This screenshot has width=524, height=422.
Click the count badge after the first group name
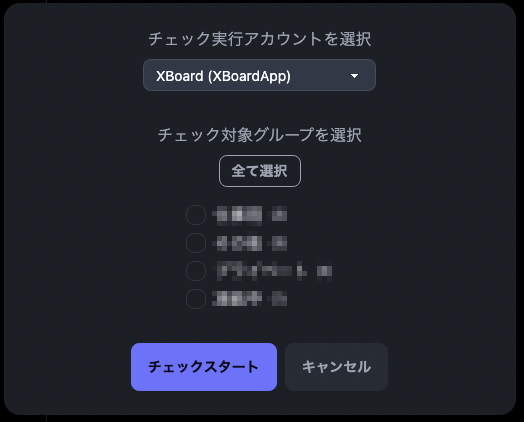click(x=279, y=215)
